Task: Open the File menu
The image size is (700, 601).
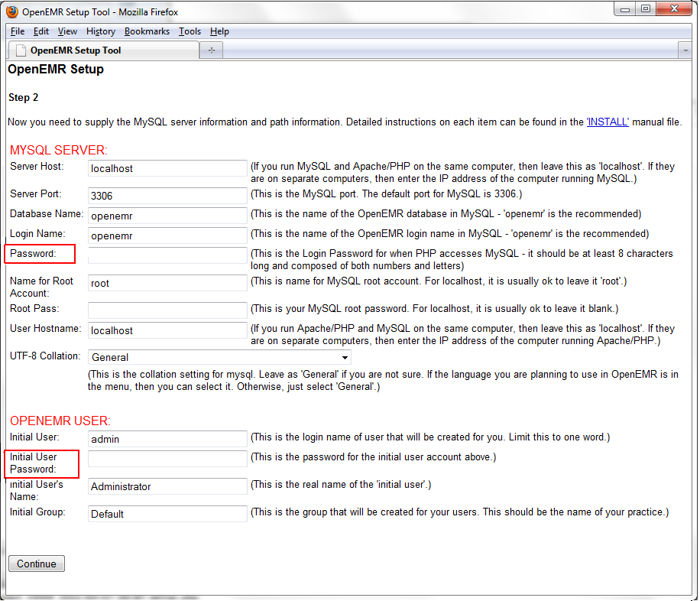Action: [18, 31]
